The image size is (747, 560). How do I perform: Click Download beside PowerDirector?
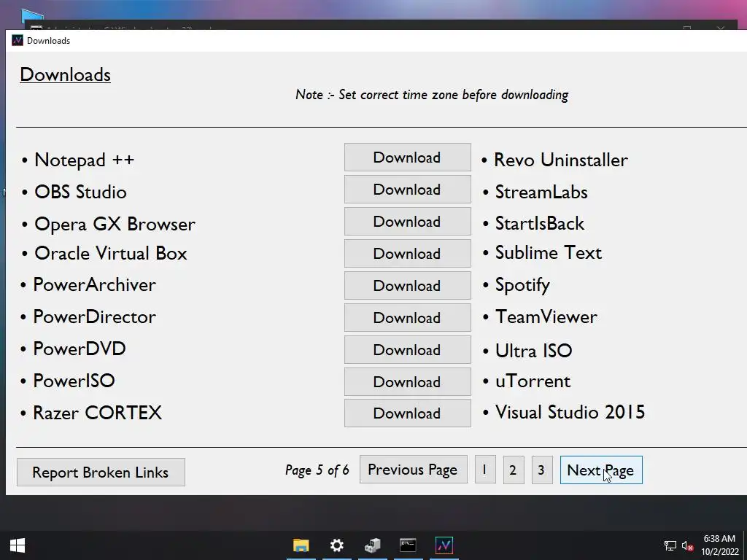pos(407,317)
